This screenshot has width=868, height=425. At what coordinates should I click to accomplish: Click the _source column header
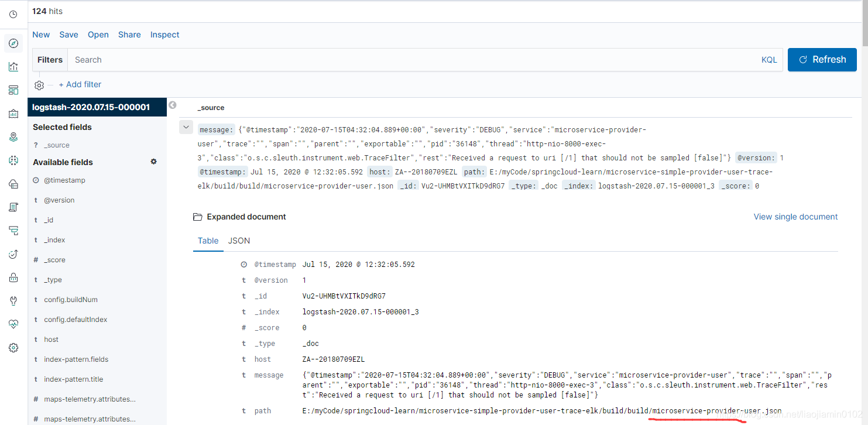click(x=211, y=108)
